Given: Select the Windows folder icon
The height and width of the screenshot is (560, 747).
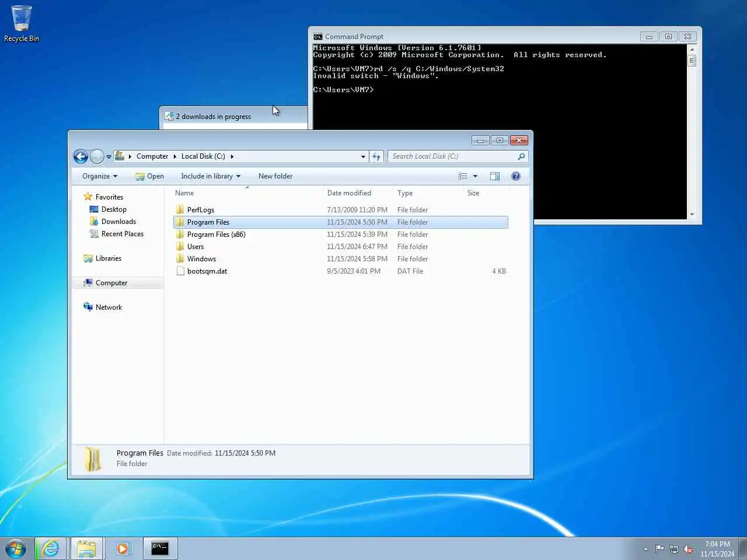Looking at the screenshot, I should click(180, 258).
